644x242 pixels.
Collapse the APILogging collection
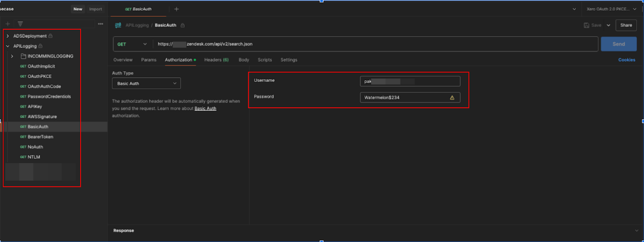8,46
